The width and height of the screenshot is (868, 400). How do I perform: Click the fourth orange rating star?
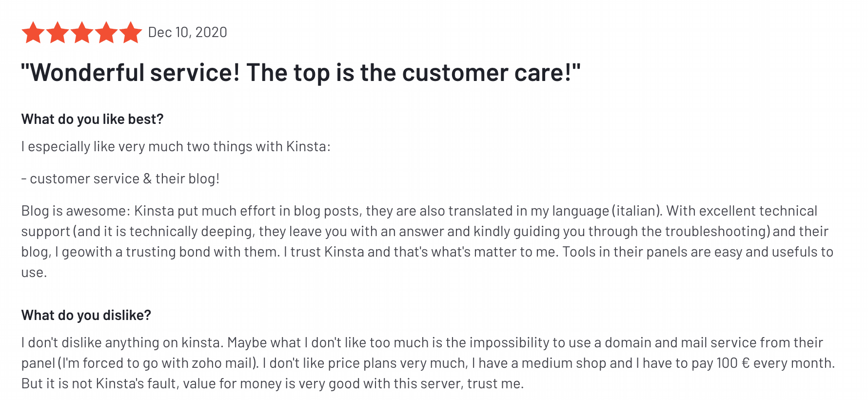click(x=106, y=33)
